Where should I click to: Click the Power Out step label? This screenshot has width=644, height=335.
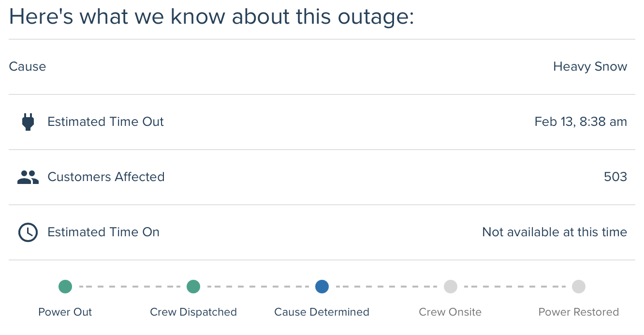pyautogui.click(x=65, y=312)
